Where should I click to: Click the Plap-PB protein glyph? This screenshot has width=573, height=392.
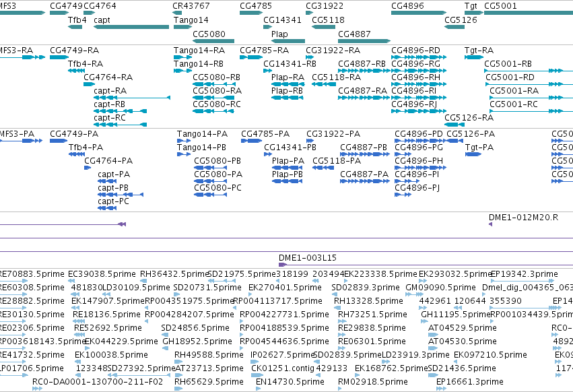point(288,181)
